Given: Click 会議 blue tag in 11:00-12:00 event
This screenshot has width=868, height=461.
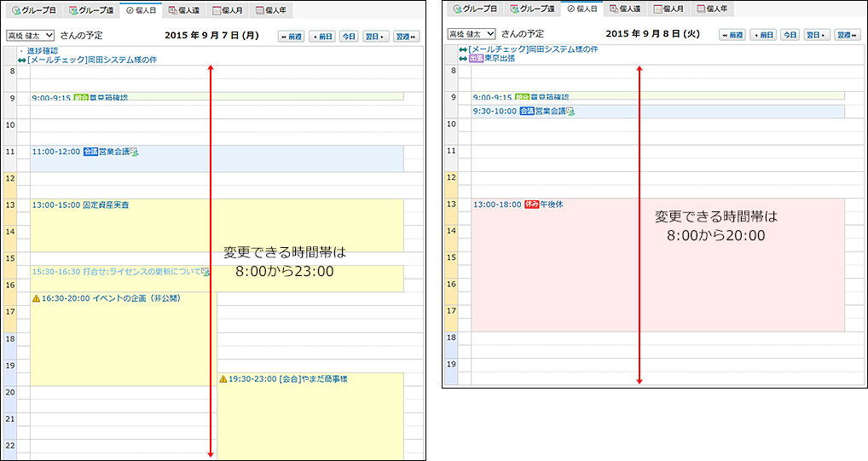Looking at the screenshot, I should click(90, 152).
